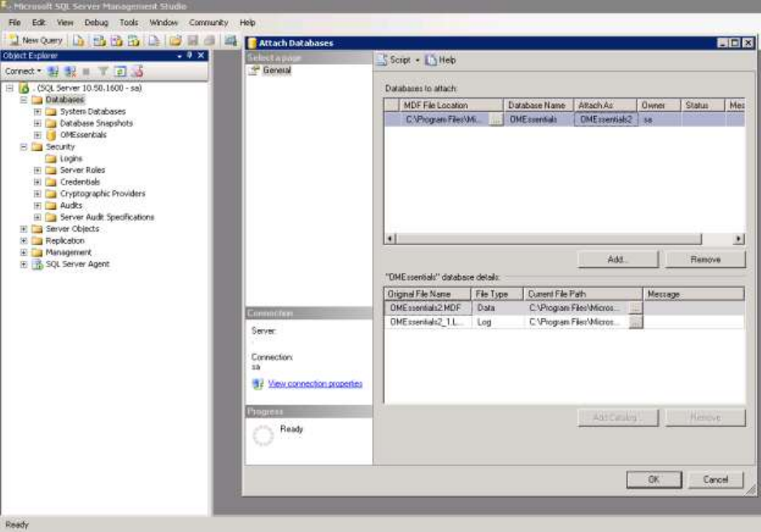Click the Stop square icon in Object Explorer toolbar
The image size is (761, 532).
click(86, 71)
